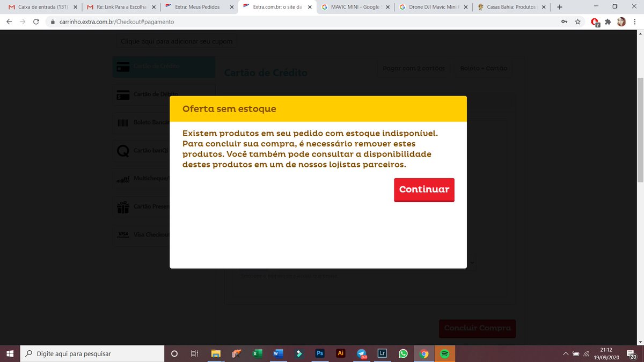Launch Word from the taskbar
This screenshot has width=644, height=362.
pos(278,353)
